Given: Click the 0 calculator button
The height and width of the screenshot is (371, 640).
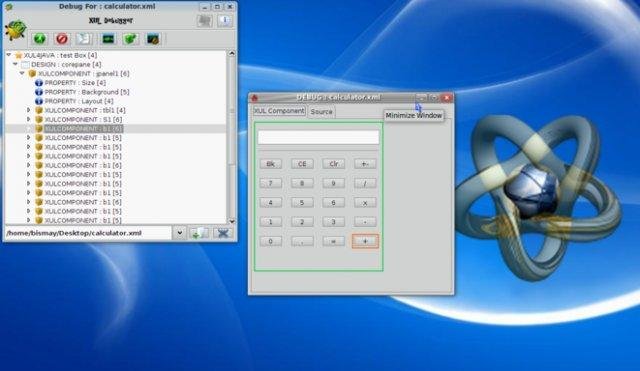Looking at the screenshot, I should [x=271, y=241].
